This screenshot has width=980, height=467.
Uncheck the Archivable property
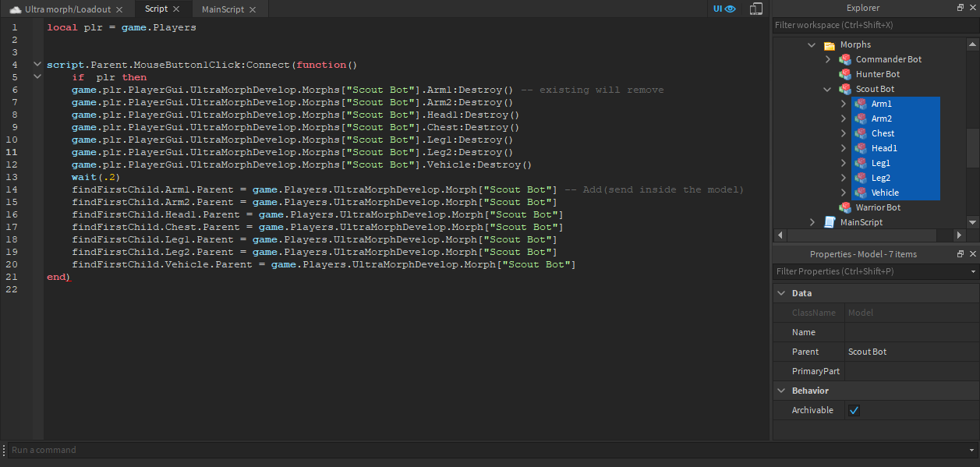[x=853, y=409]
